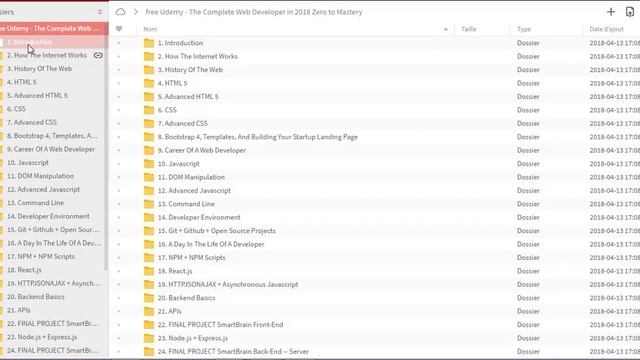Screen dimensions: 640x360
Task: Click folder icon of 4. HTML 5 row
Action: (x=149, y=83)
